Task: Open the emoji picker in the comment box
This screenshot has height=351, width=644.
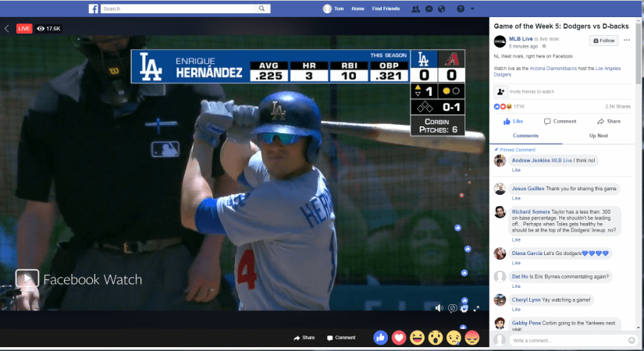Action: click(x=632, y=340)
